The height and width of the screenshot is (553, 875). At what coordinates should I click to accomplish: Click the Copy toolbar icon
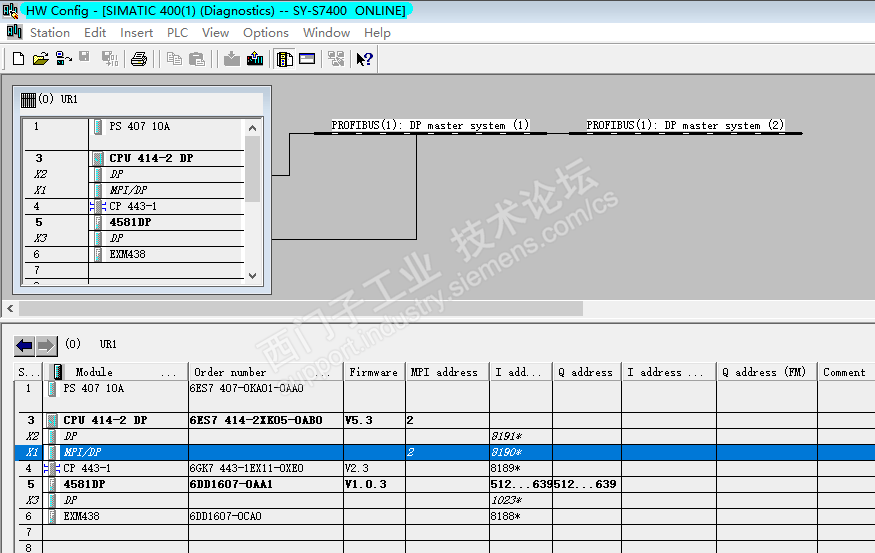pos(174,59)
